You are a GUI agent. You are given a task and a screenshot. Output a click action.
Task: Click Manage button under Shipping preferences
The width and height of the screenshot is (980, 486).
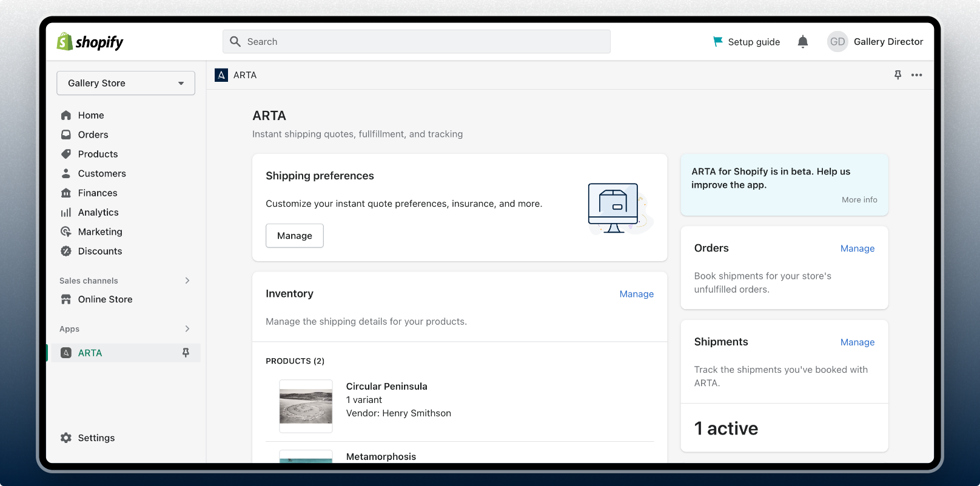point(295,236)
